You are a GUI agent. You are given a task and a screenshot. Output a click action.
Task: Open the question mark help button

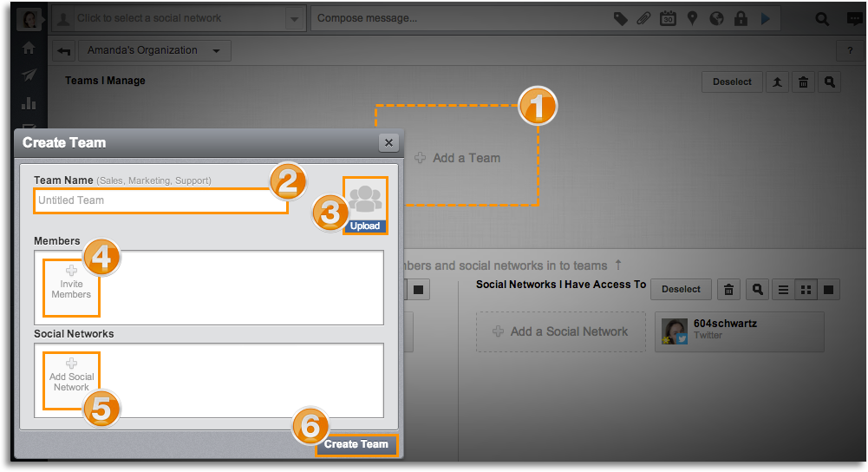tap(850, 51)
